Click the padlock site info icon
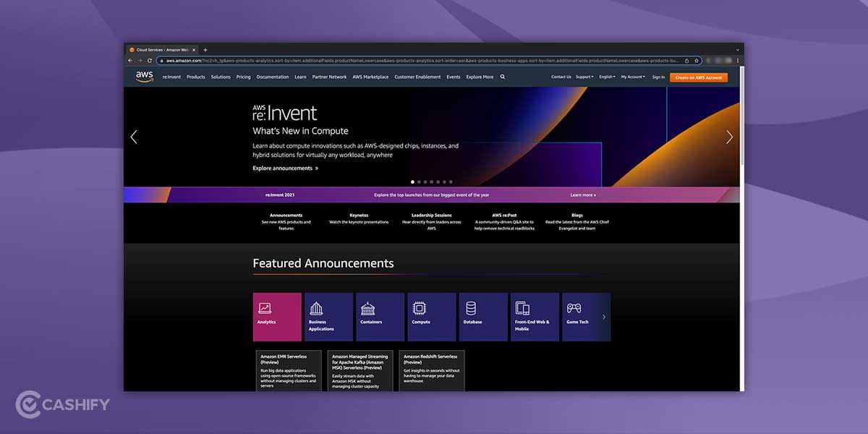The width and height of the screenshot is (868, 434). (161, 61)
